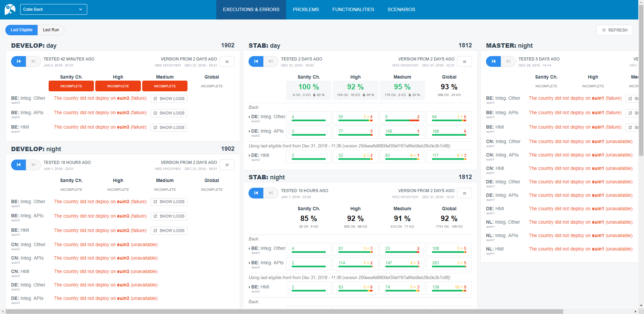The height and width of the screenshot is (314, 644).
Task: Go to previous execution in DEVELOP night
Action: (18, 165)
